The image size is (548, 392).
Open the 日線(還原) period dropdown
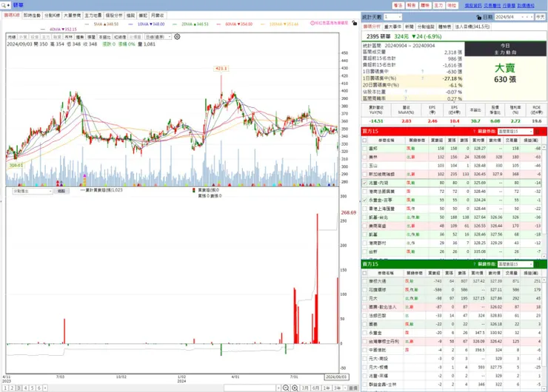click(x=158, y=37)
